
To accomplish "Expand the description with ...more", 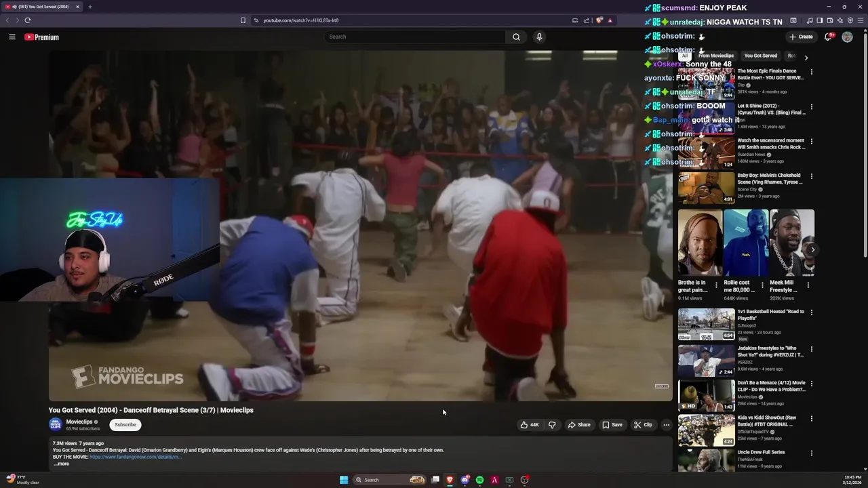I will (x=61, y=464).
